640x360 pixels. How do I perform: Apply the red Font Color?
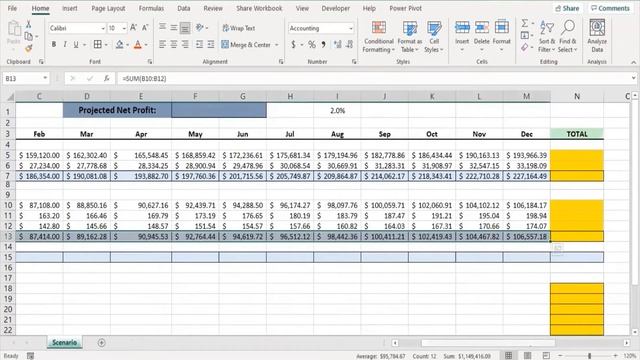point(138,44)
